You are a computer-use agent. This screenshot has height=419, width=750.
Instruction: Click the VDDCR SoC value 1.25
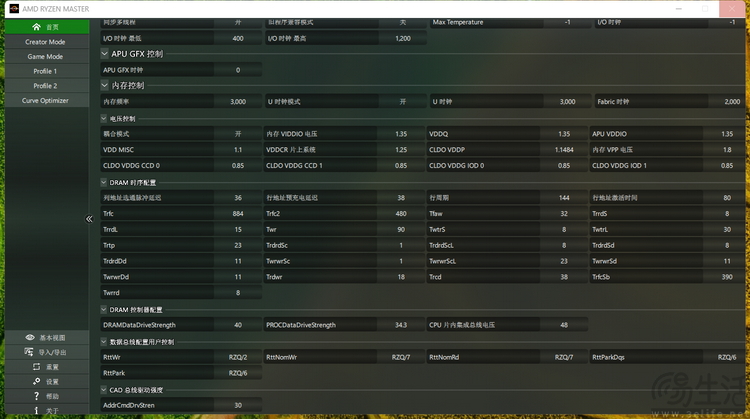401,150
